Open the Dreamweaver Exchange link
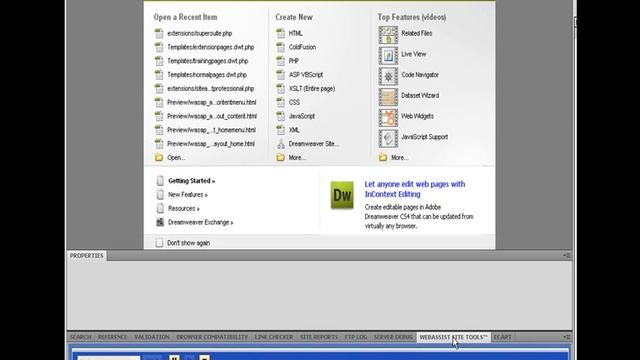Screen dimensions: 640x360 pos(200,222)
